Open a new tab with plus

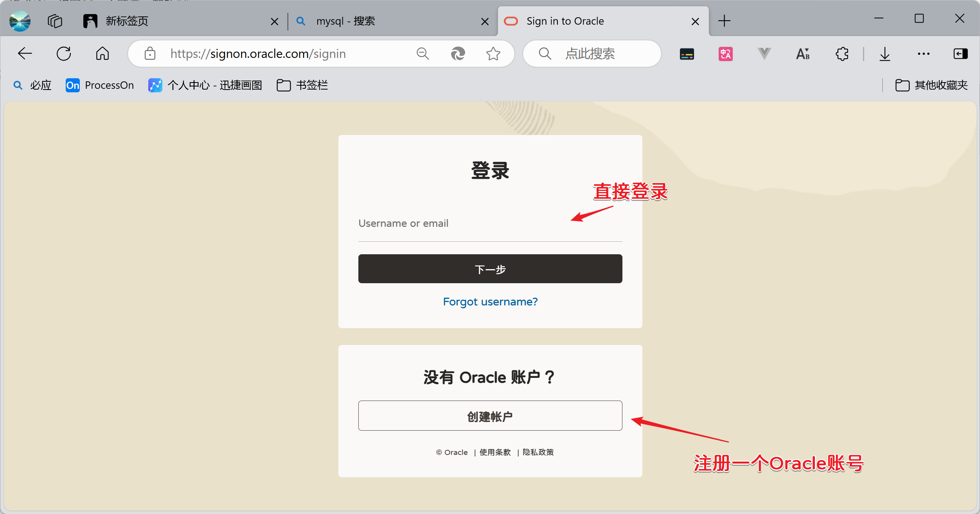tap(724, 21)
